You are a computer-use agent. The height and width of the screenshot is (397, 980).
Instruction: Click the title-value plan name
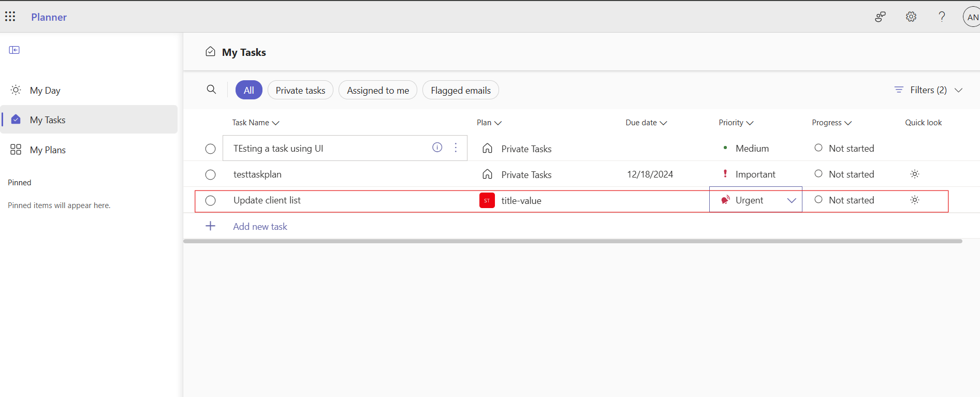(x=521, y=201)
